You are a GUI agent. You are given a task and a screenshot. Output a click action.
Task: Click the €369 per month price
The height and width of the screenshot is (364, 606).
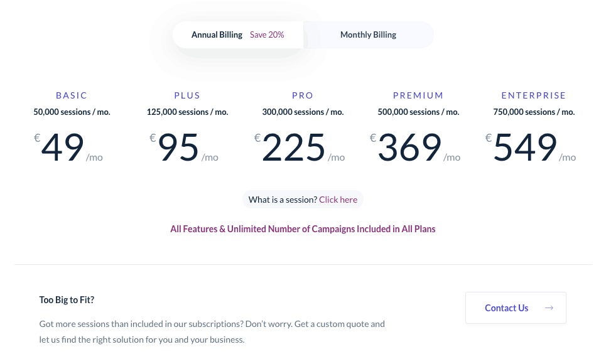pos(415,147)
